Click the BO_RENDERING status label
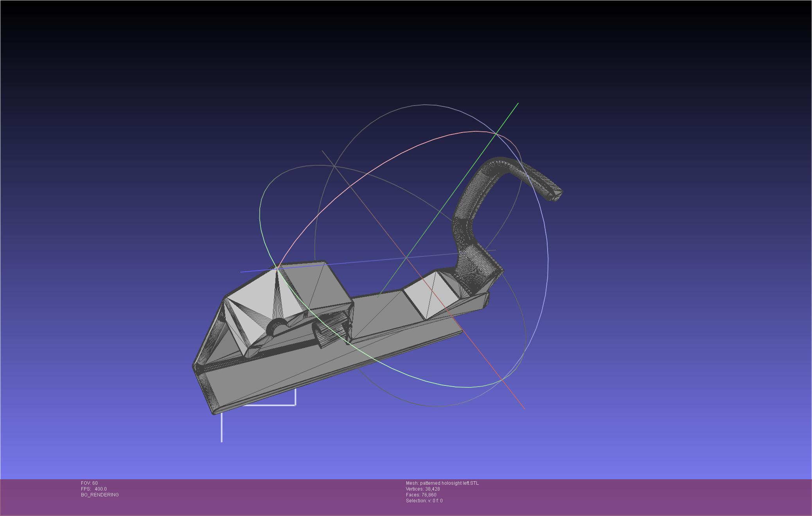Viewport: 812px width, 516px height. 100,495
